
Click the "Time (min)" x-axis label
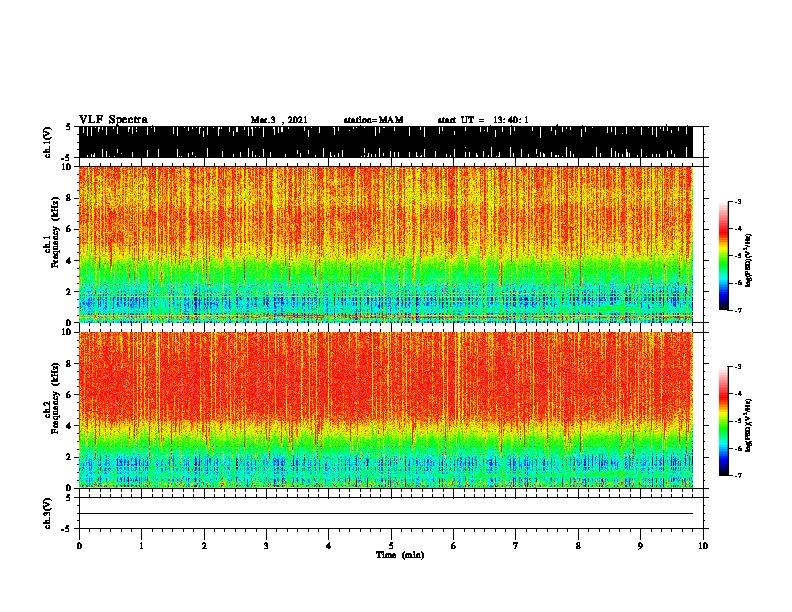(x=400, y=555)
